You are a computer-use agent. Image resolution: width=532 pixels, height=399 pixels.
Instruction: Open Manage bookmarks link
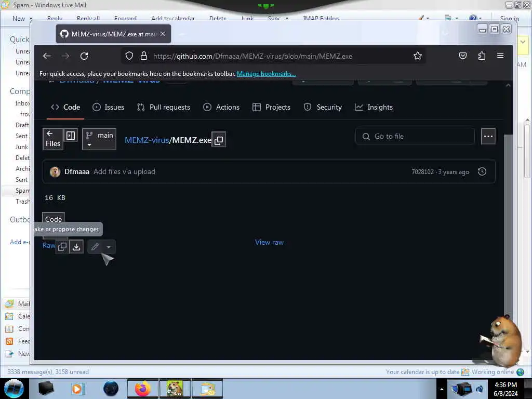[x=267, y=74]
